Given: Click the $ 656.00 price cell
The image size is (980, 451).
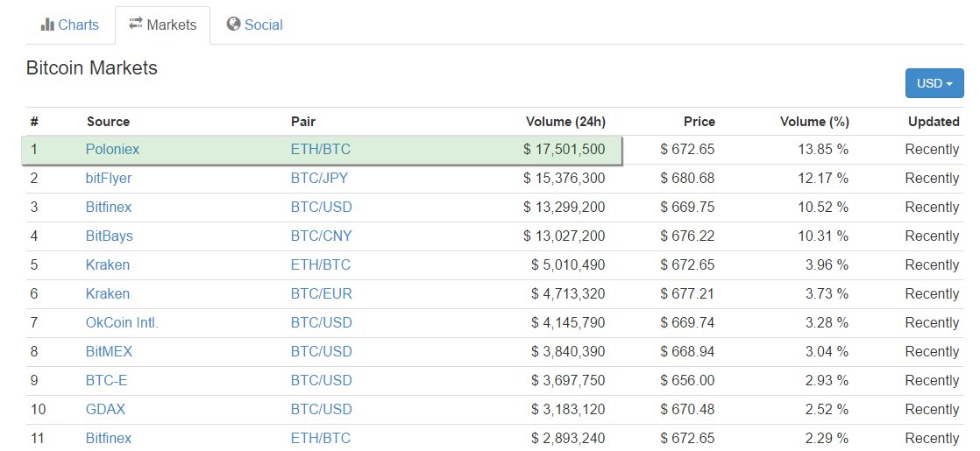Looking at the screenshot, I should tap(687, 380).
